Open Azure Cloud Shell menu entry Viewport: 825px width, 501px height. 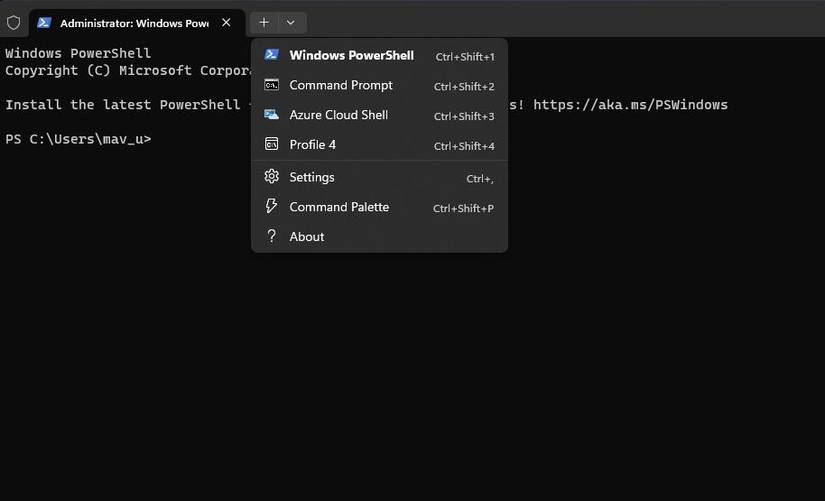pos(338,115)
